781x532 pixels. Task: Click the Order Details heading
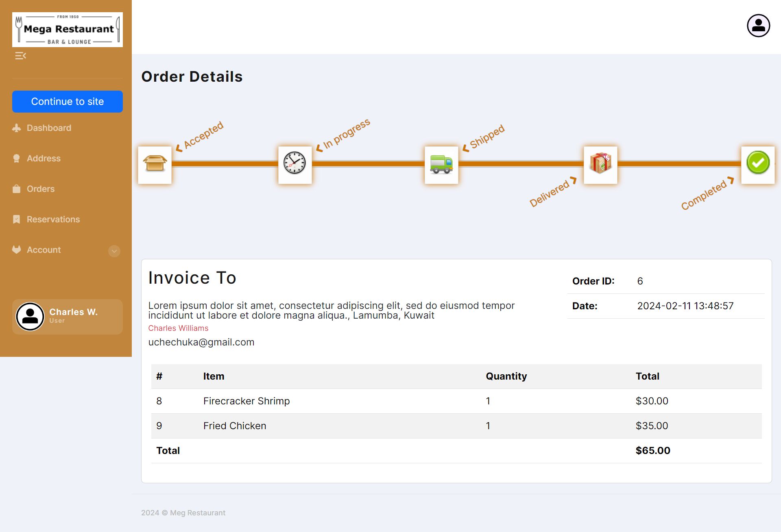[192, 77]
